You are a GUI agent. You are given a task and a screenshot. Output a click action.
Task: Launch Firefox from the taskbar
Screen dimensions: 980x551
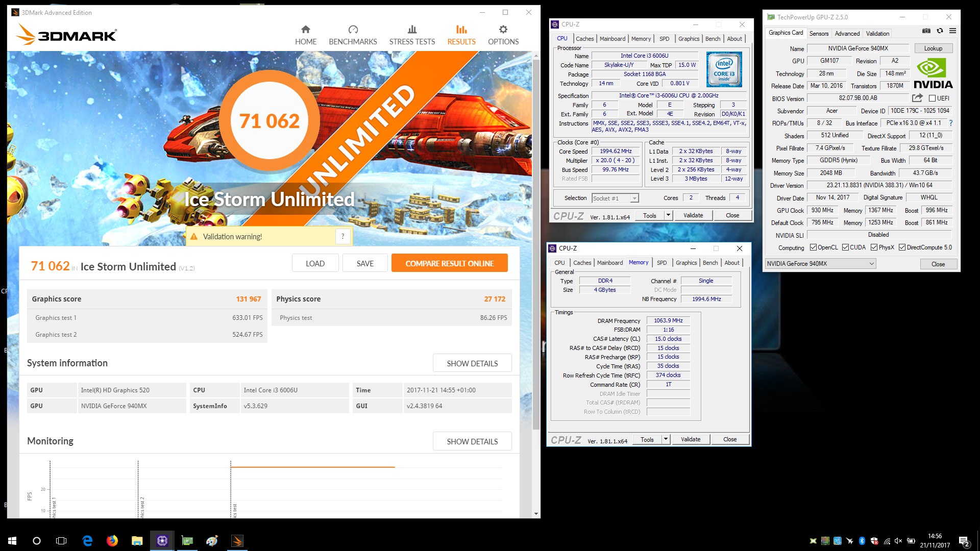click(x=112, y=541)
